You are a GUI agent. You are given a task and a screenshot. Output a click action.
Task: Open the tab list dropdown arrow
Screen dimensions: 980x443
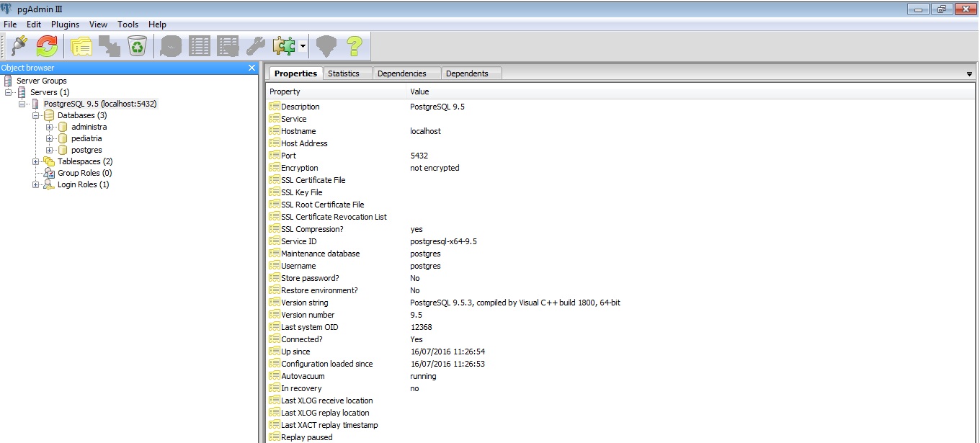pyautogui.click(x=969, y=74)
